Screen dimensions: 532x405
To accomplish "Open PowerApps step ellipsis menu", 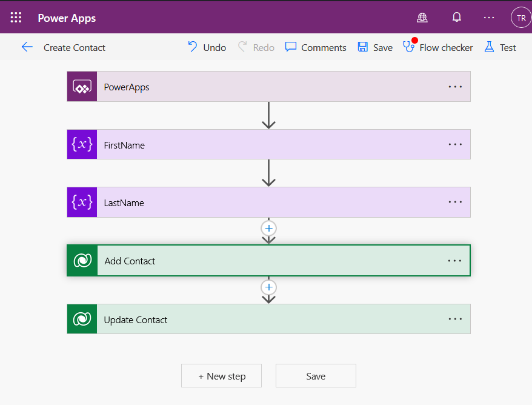I will [455, 87].
